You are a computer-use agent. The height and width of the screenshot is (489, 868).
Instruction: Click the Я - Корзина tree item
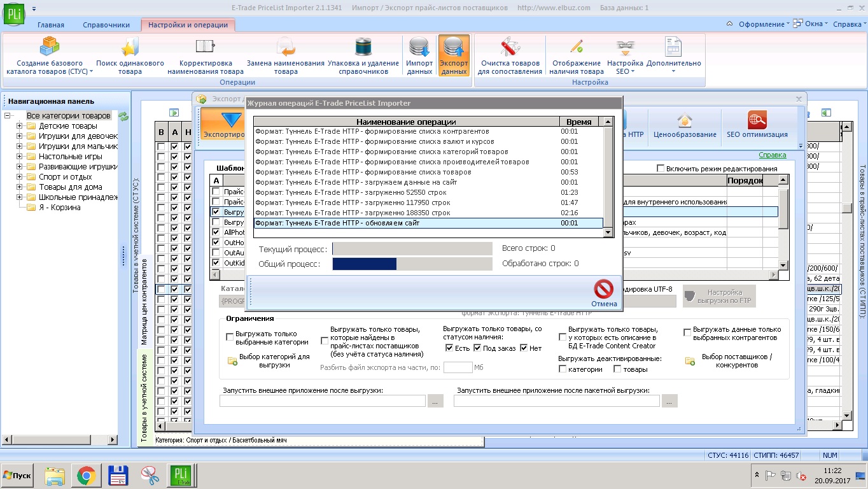point(59,208)
